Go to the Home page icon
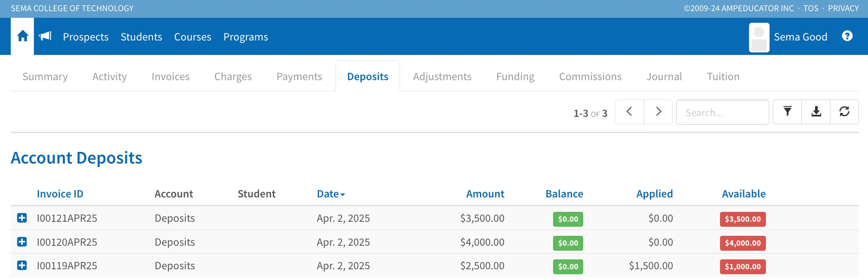The image size is (868, 280). 22,36
